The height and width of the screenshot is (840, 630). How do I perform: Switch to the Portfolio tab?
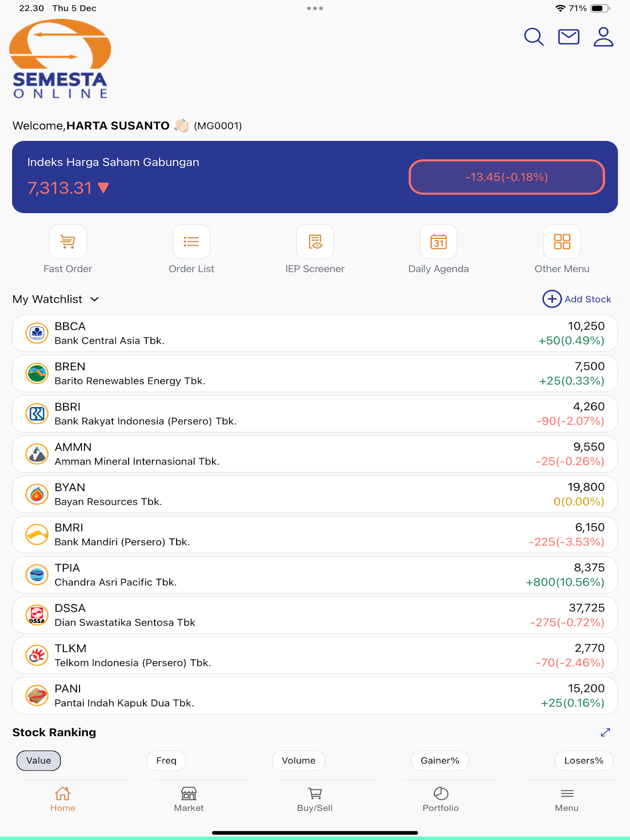coord(441,799)
